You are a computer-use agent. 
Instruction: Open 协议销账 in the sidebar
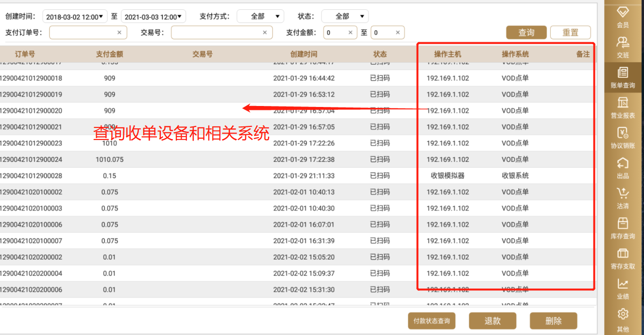[623, 138]
